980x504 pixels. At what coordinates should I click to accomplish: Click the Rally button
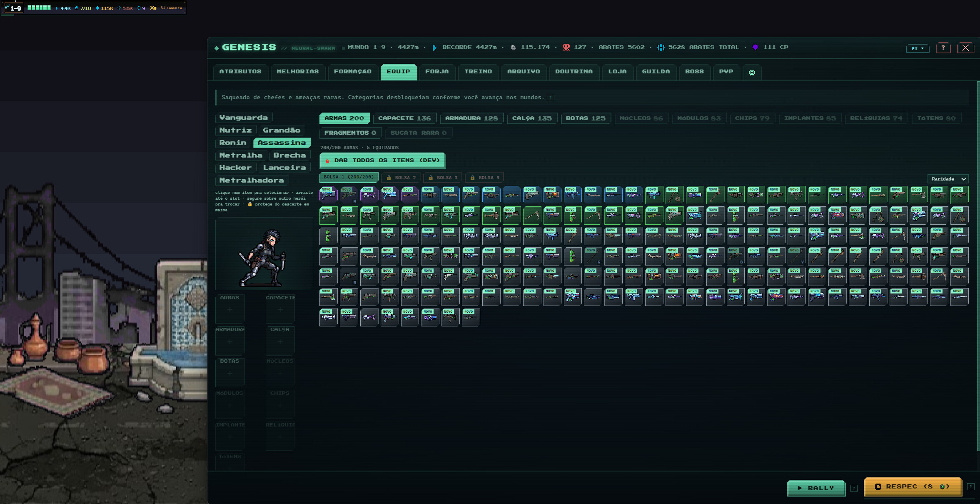pyautogui.click(x=816, y=488)
